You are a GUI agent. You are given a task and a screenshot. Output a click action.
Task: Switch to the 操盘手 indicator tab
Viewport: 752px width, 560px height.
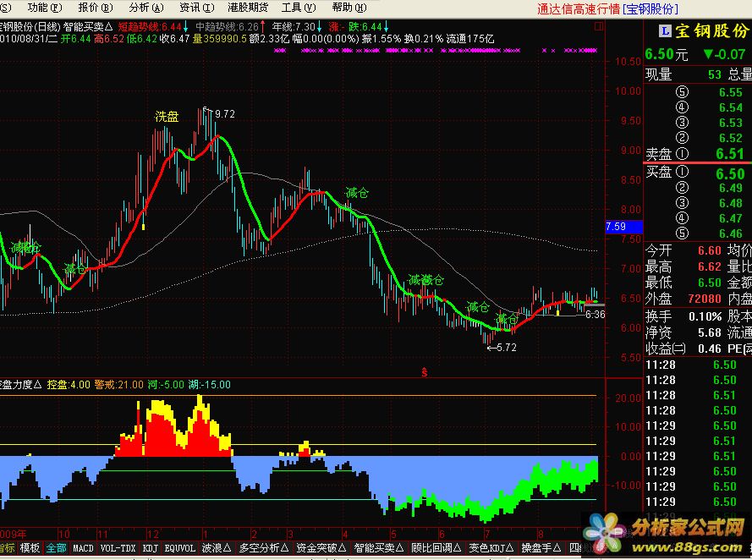(x=541, y=548)
